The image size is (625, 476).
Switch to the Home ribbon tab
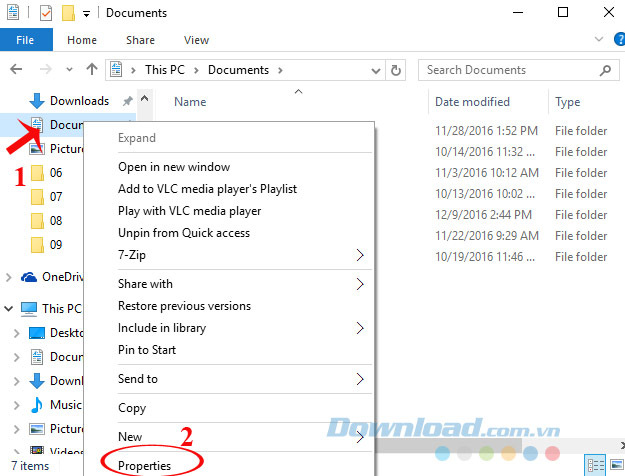pyautogui.click(x=82, y=40)
